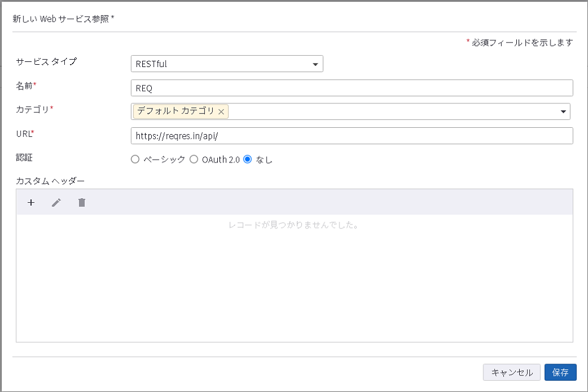Remove the デフォルト カテゴリ tag via its × icon
This screenshot has height=392, width=588.
click(221, 111)
